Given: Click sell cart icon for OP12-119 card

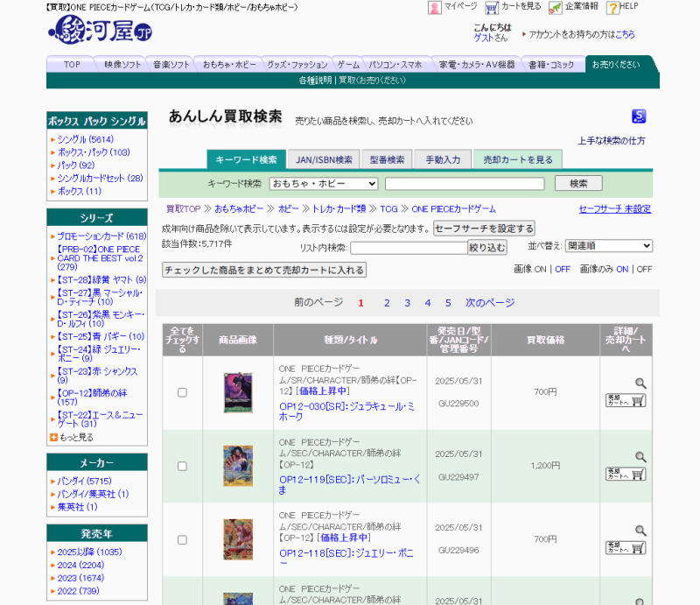Looking at the screenshot, I should point(625,474).
